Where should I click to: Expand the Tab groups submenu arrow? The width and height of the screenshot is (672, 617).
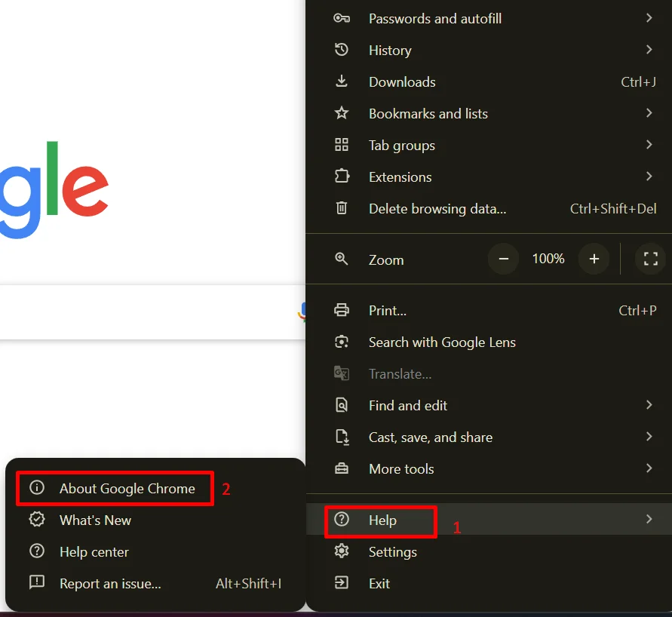tap(649, 145)
